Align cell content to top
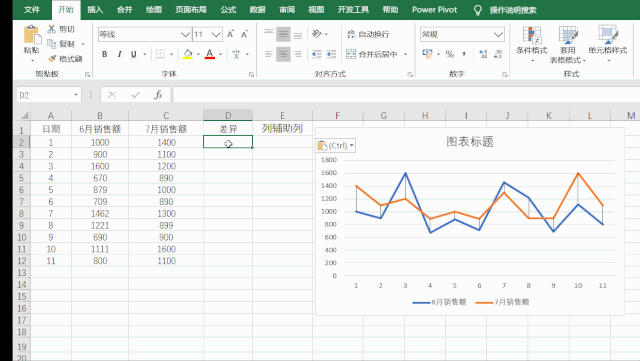The image size is (640, 361). 269,33
